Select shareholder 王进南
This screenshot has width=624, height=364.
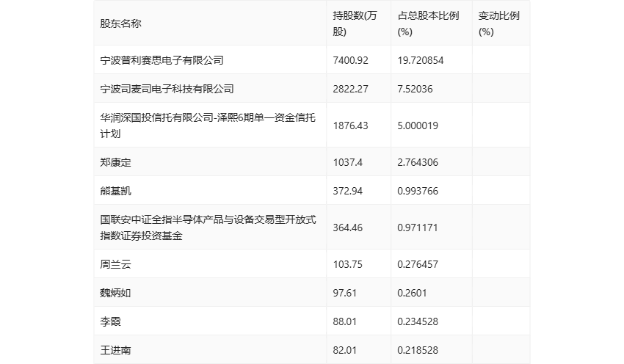pos(115,349)
